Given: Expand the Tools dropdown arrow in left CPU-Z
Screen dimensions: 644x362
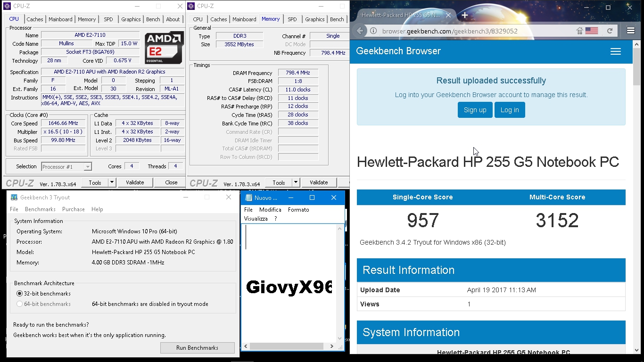Looking at the screenshot, I should pos(112,182).
